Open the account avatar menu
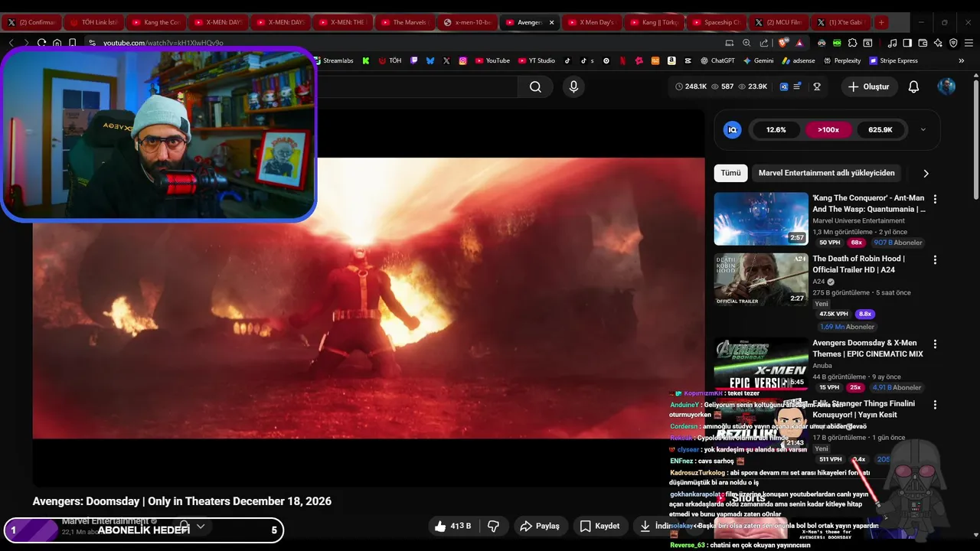This screenshot has width=980, height=551. [946, 86]
